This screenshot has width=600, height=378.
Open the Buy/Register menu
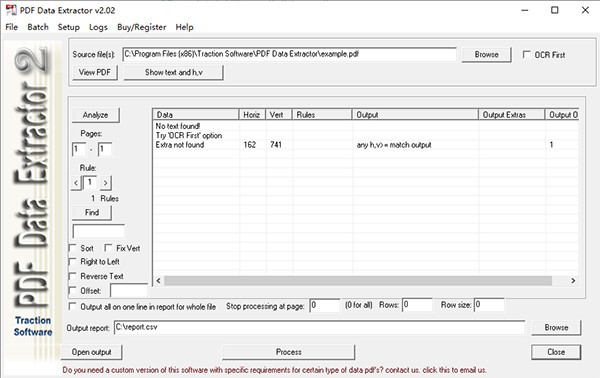click(x=142, y=27)
